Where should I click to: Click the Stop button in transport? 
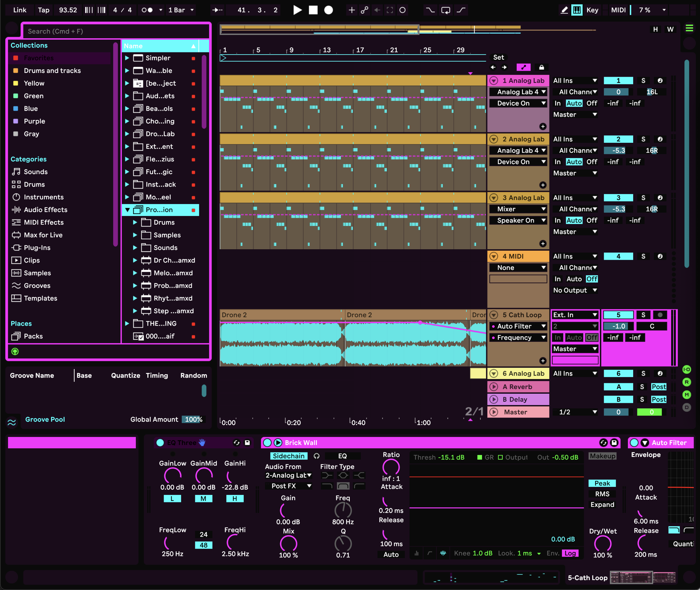point(313,10)
